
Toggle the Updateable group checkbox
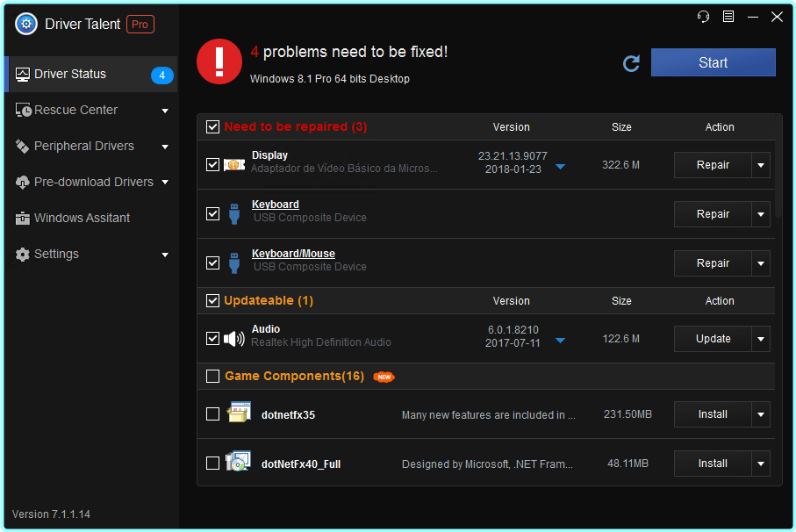213,301
